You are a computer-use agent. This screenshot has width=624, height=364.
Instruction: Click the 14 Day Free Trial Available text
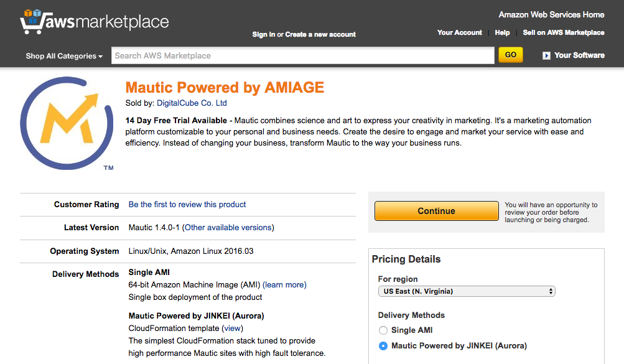tap(176, 121)
